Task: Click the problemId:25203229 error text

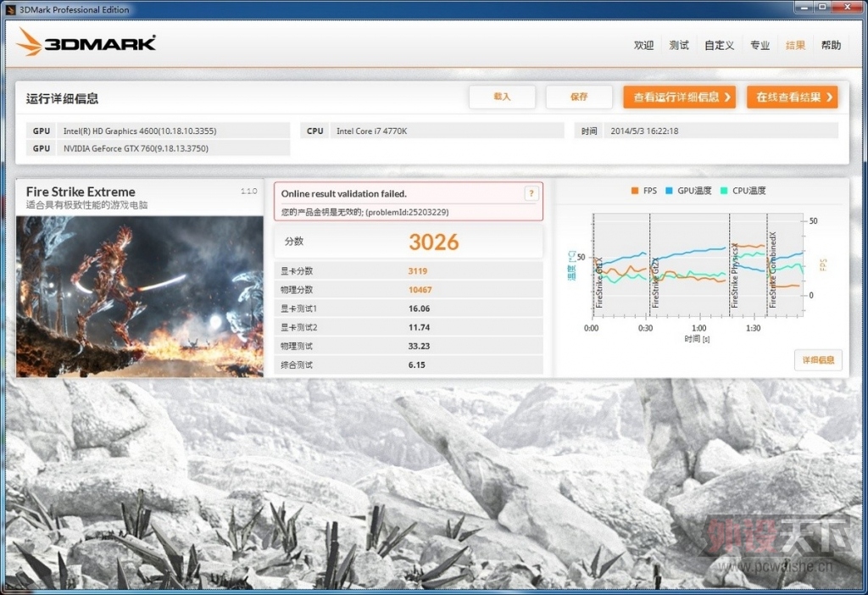Action: click(407, 212)
